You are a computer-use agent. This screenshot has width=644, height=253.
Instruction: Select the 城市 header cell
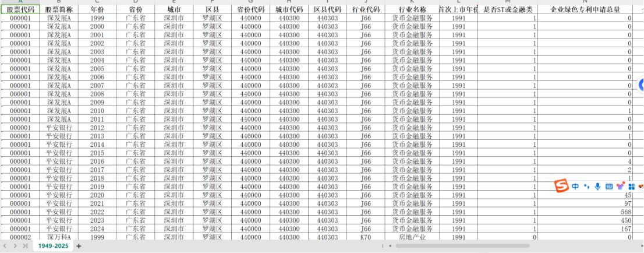coord(174,9)
